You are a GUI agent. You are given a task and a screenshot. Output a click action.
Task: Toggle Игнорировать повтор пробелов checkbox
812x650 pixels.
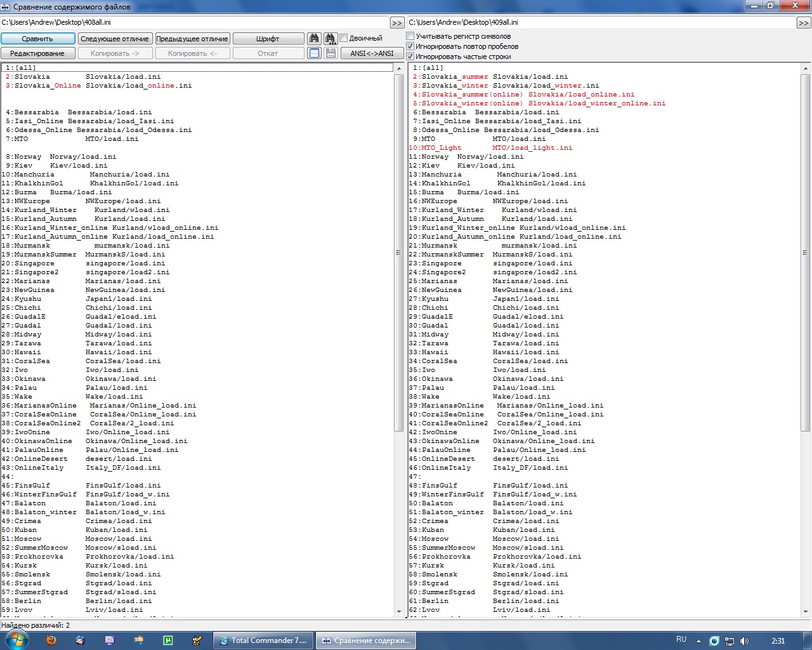(x=410, y=46)
